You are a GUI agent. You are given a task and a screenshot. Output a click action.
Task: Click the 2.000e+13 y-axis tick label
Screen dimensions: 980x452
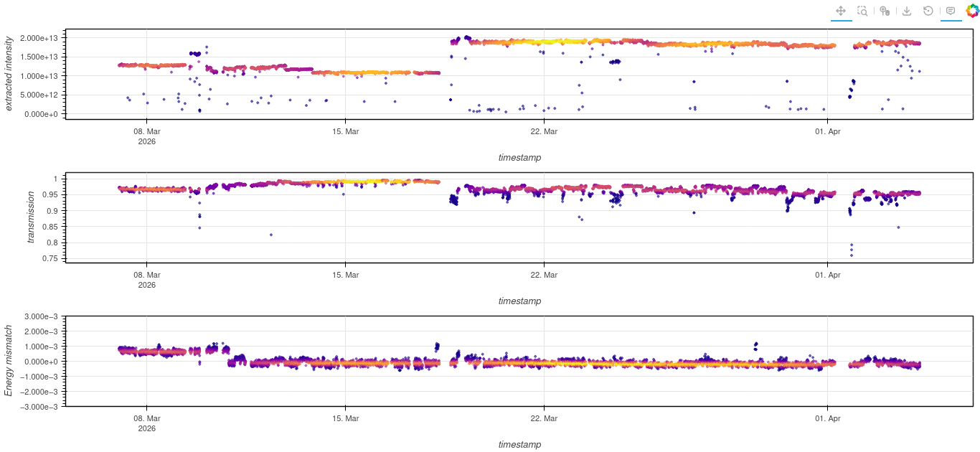coord(39,37)
